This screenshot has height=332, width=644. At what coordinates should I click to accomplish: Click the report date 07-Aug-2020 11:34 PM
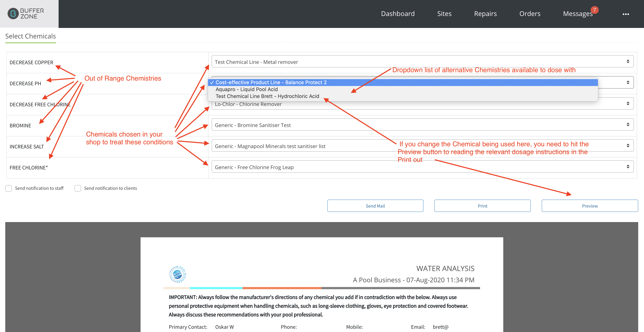click(440, 280)
